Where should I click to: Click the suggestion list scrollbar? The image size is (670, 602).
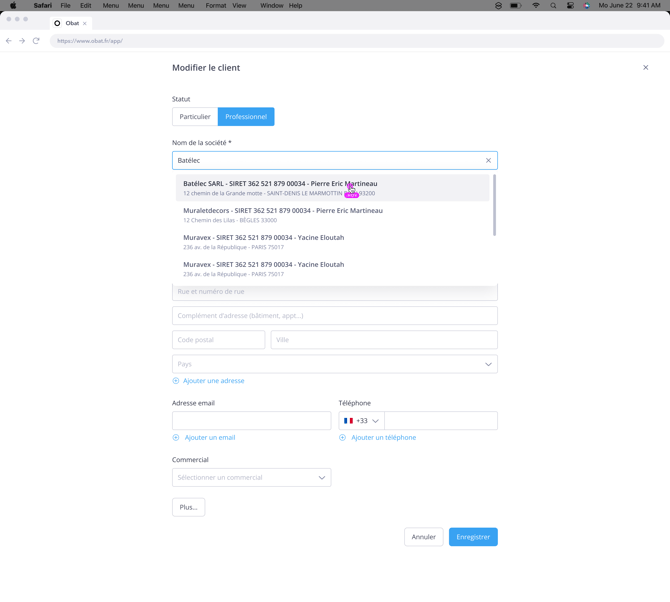point(494,205)
